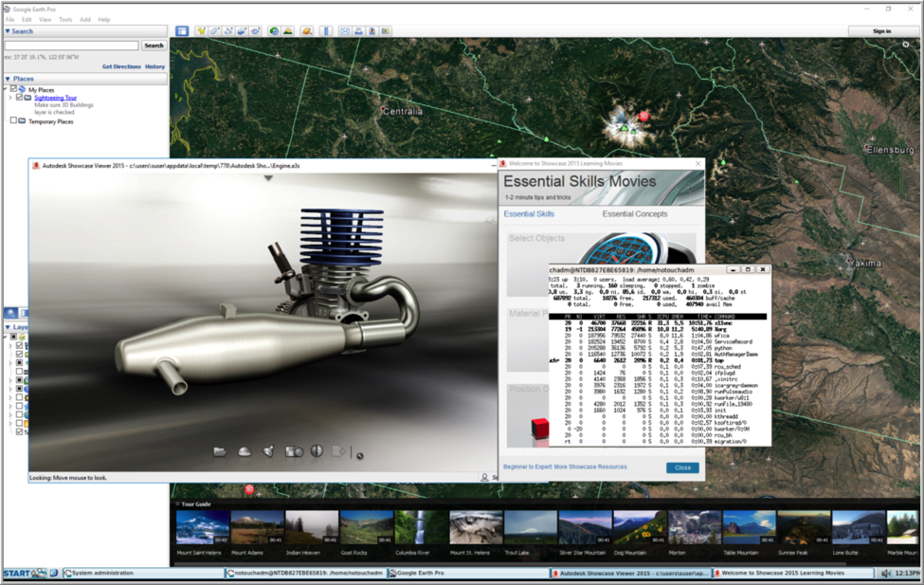Click the Print toolbar icon

click(x=358, y=31)
